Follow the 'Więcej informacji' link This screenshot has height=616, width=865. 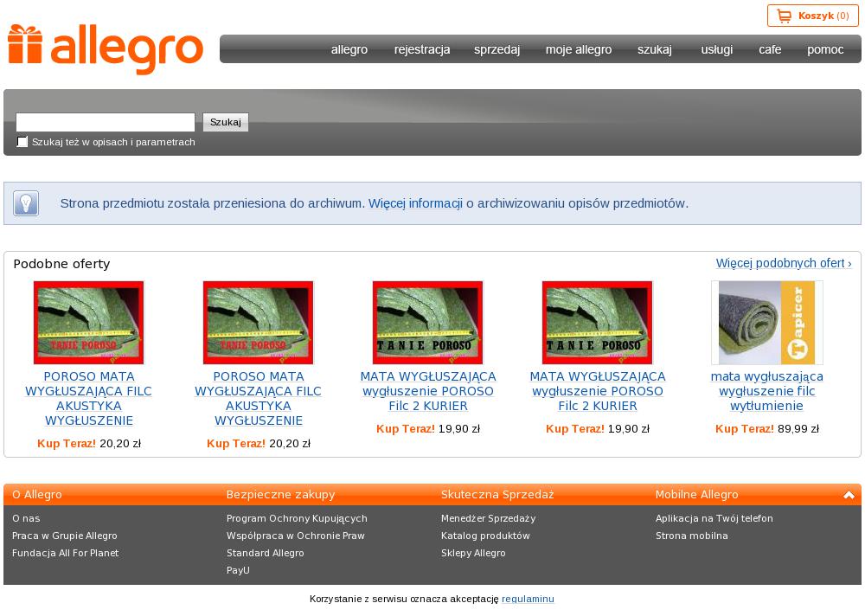click(x=415, y=203)
